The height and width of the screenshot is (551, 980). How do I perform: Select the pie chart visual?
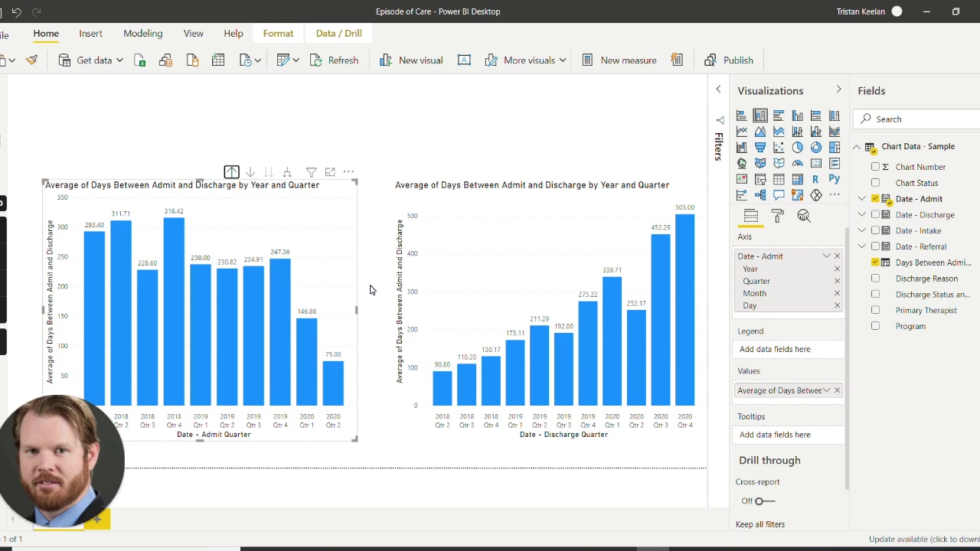coord(798,147)
